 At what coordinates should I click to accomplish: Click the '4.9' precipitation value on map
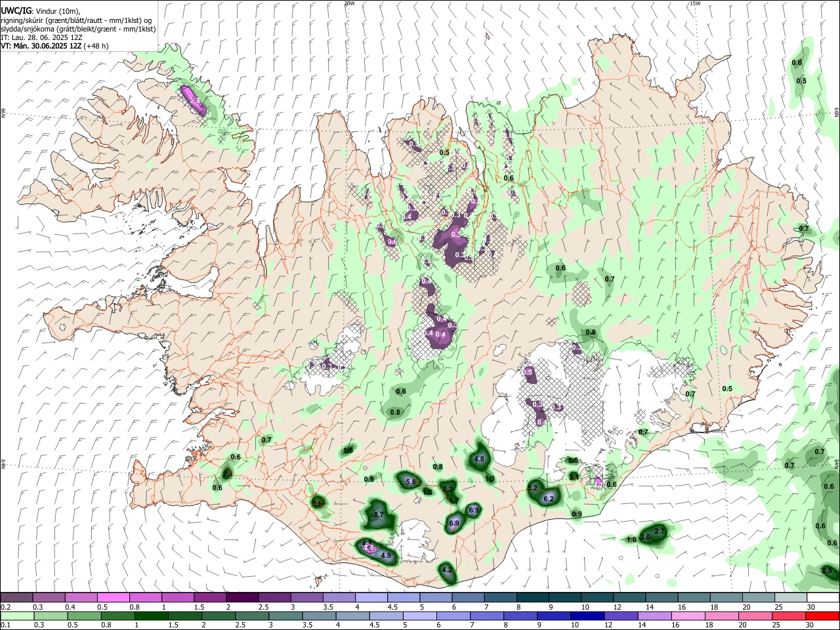[386, 556]
